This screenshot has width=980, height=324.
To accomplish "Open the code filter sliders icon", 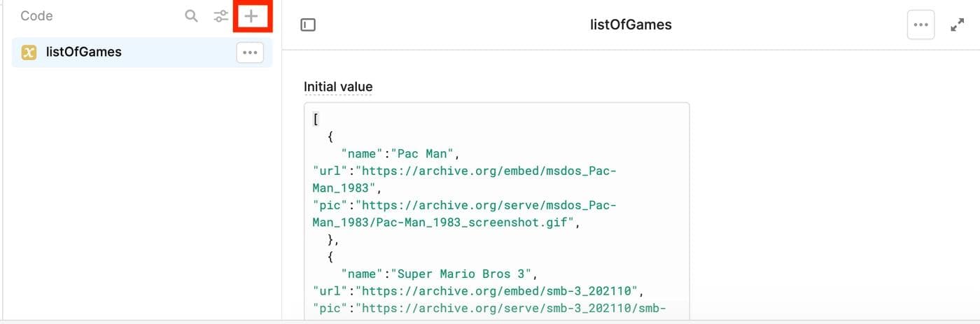I will click(x=221, y=16).
